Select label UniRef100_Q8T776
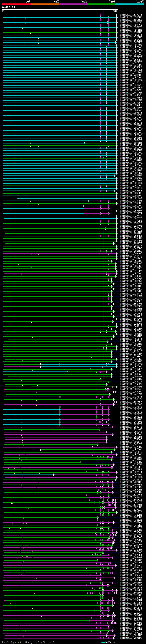This screenshot has width=146, height=644. coord(131,63)
